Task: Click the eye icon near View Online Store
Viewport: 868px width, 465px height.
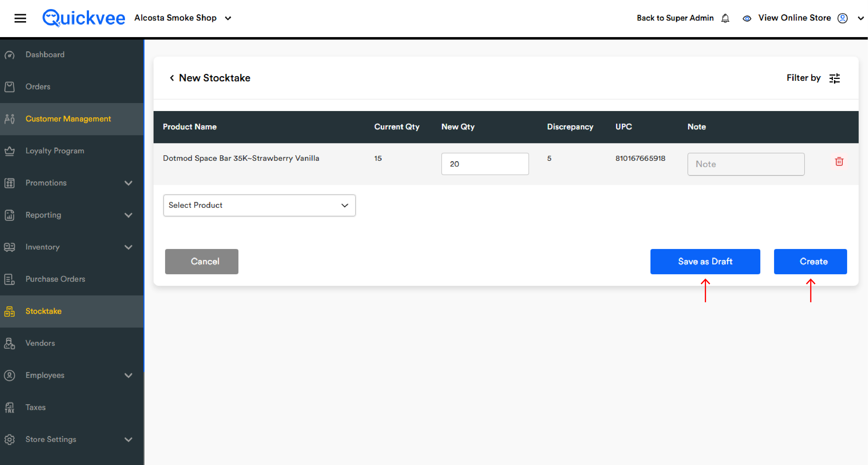Action: (x=747, y=18)
